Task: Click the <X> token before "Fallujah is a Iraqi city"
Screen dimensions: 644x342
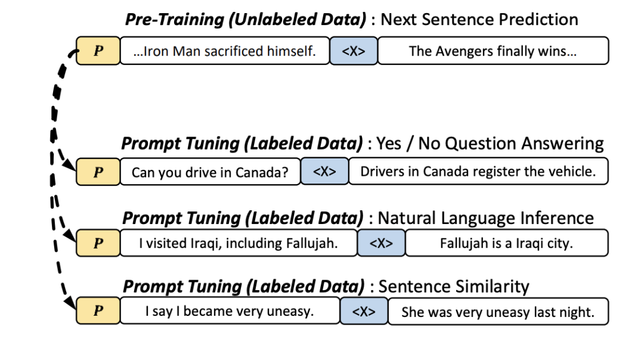Action: pyautogui.click(x=381, y=243)
